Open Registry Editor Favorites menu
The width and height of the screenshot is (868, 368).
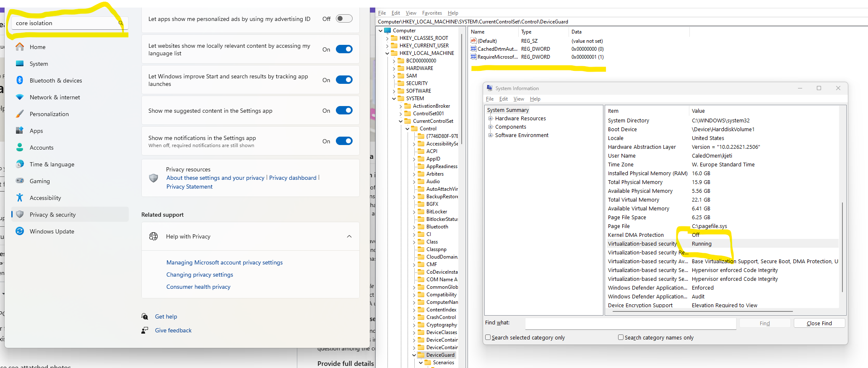432,13
